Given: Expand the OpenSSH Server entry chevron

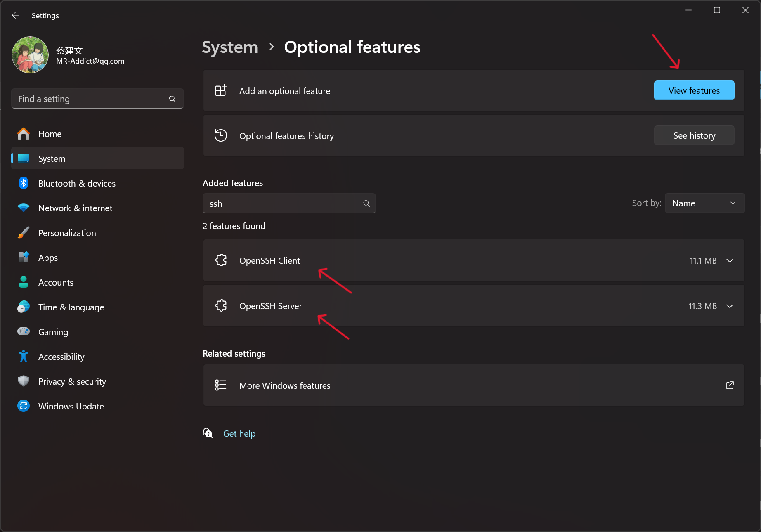Looking at the screenshot, I should coord(730,306).
